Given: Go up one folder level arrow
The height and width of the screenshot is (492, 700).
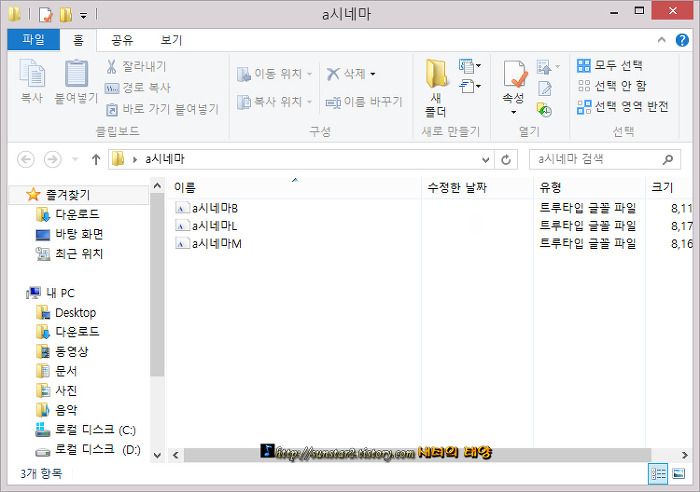Looking at the screenshot, I should pos(96,159).
